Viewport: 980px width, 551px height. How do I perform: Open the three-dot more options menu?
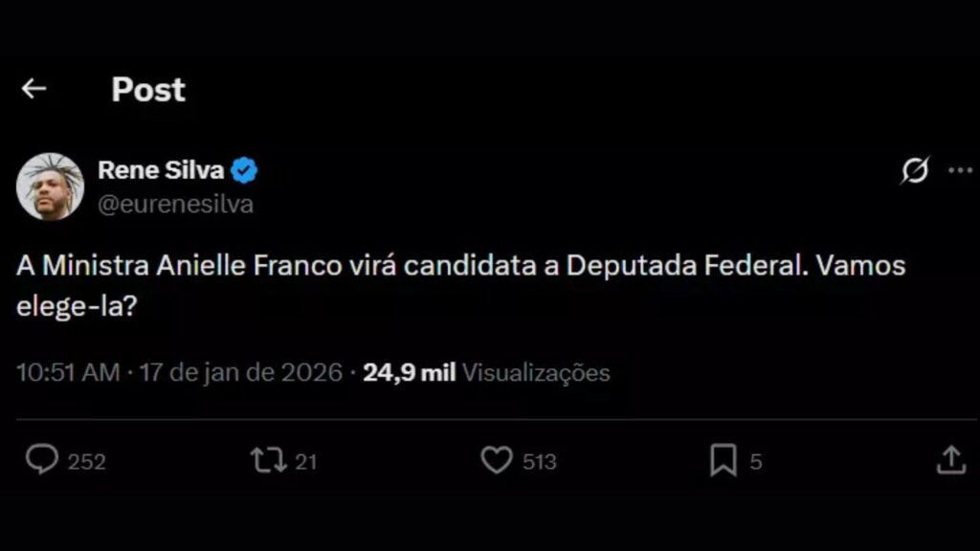point(960,170)
